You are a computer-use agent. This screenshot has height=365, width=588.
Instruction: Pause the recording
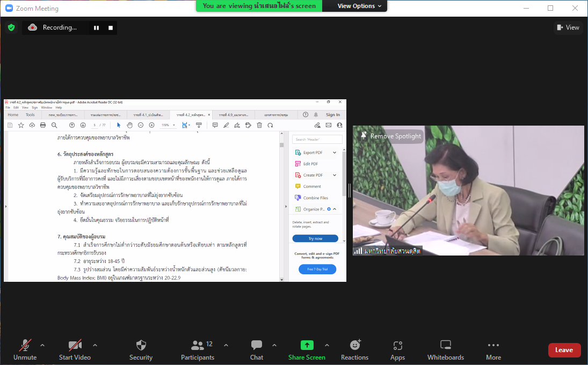97,28
